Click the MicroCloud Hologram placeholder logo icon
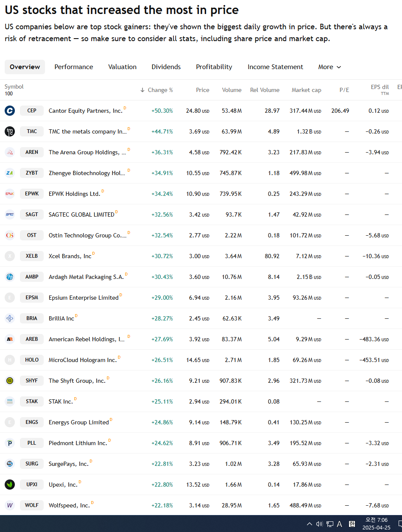 click(x=10, y=360)
